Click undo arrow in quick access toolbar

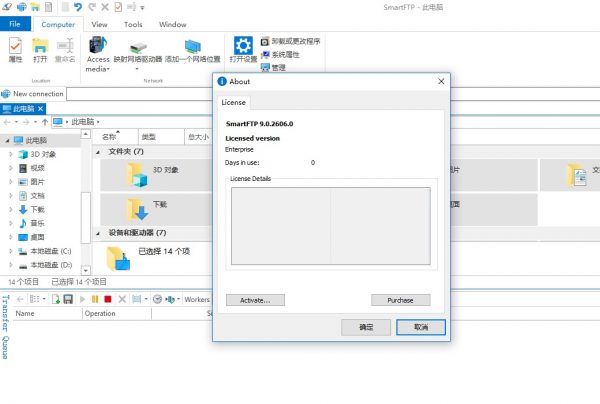(78, 7)
